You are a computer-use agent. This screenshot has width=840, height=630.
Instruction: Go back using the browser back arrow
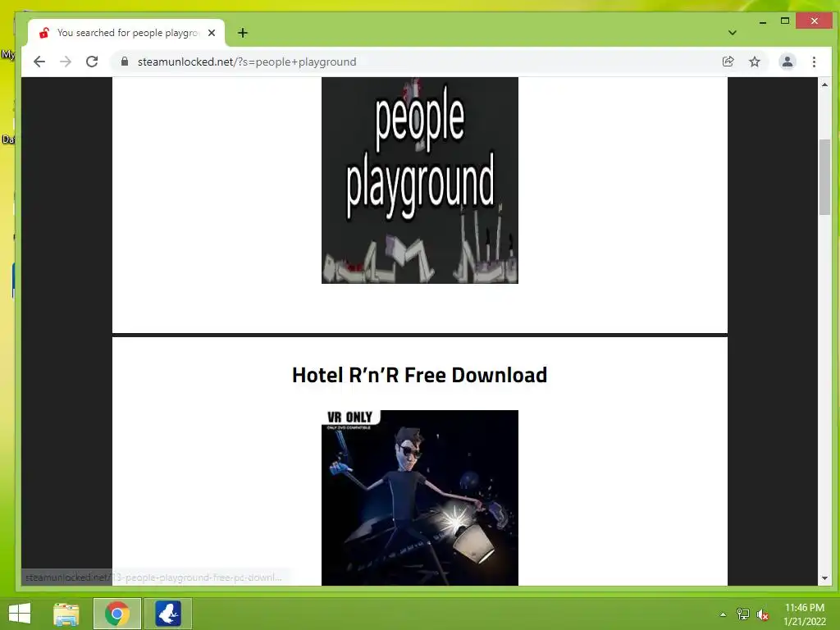click(39, 62)
